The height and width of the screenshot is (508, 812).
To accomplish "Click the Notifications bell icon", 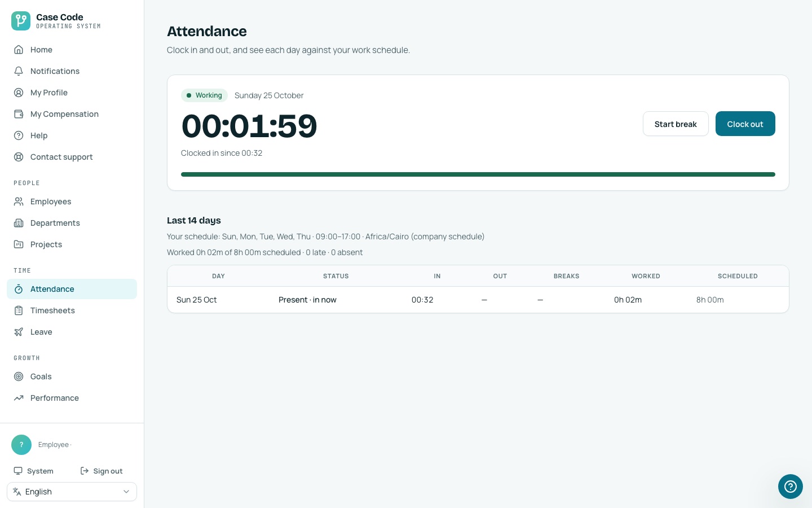I will (x=19, y=71).
